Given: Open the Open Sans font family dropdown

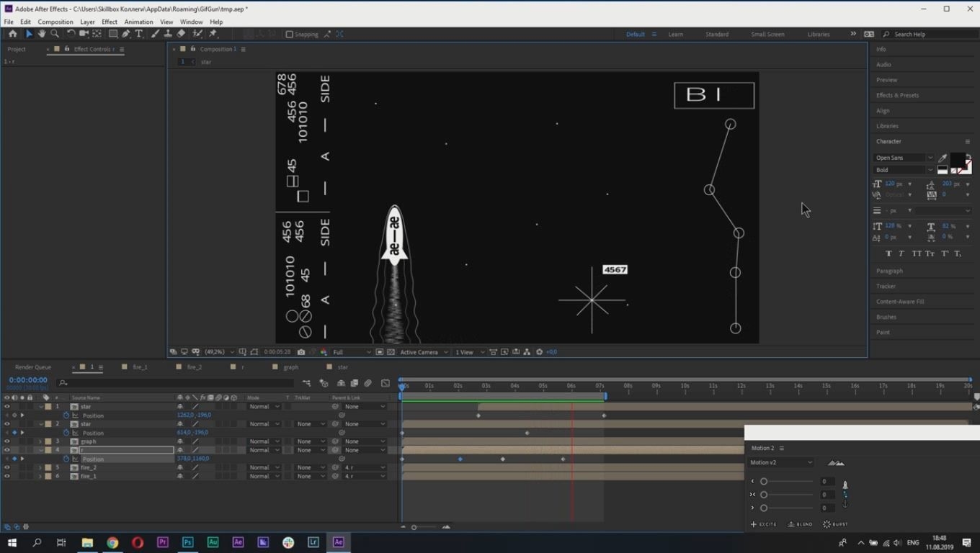Looking at the screenshot, I should click(904, 158).
